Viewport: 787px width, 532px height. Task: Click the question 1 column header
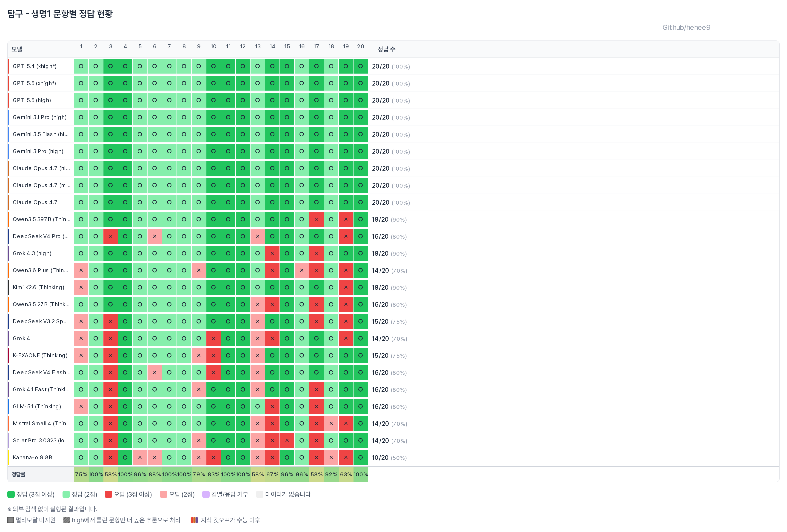pyautogui.click(x=81, y=46)
